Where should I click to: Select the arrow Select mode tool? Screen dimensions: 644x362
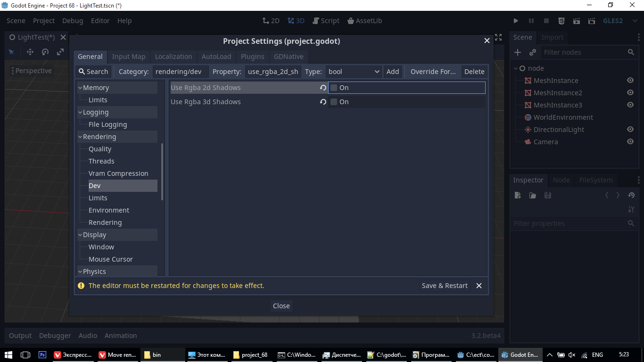[11, 52]
